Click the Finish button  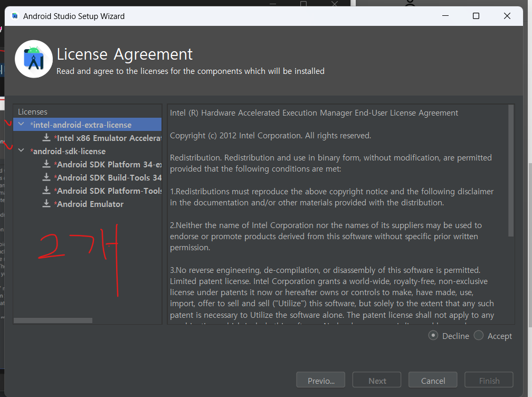(x=489, y=380)
